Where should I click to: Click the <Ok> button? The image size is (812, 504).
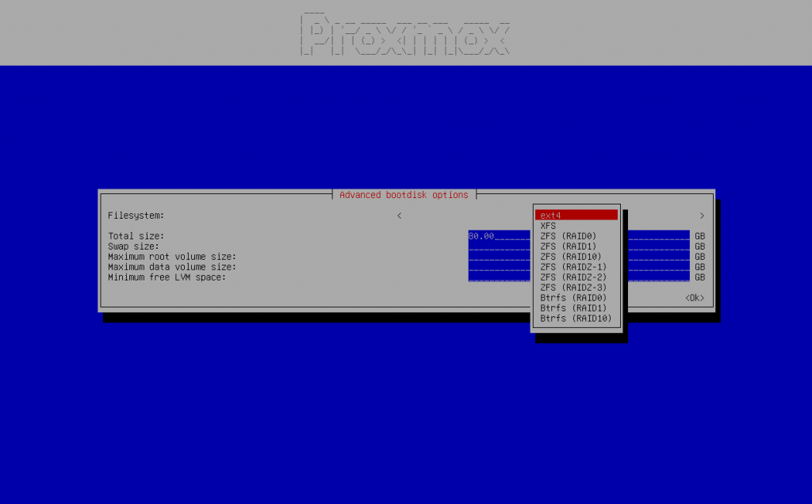pyautogui.click(x=695, y=298)
